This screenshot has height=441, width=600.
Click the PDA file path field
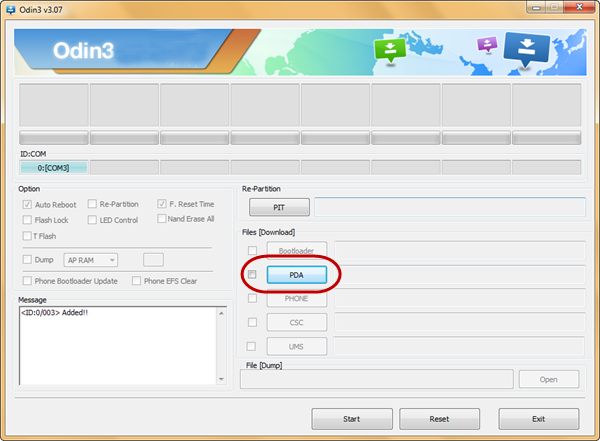[x=459, y=274]
